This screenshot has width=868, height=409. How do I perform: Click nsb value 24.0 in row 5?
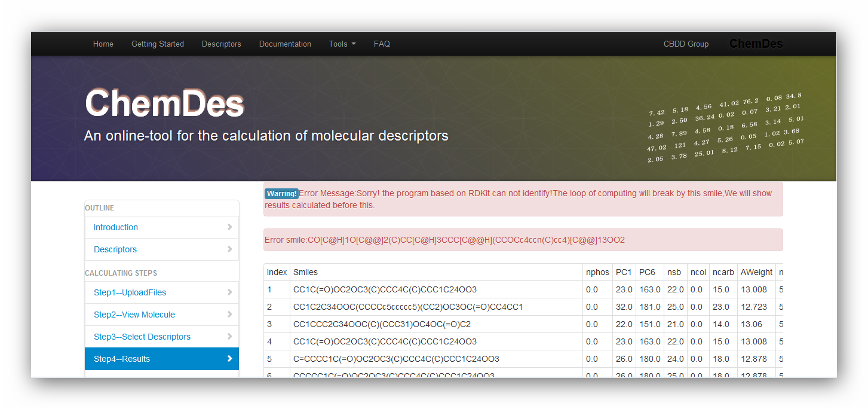(x=675, y=359)
